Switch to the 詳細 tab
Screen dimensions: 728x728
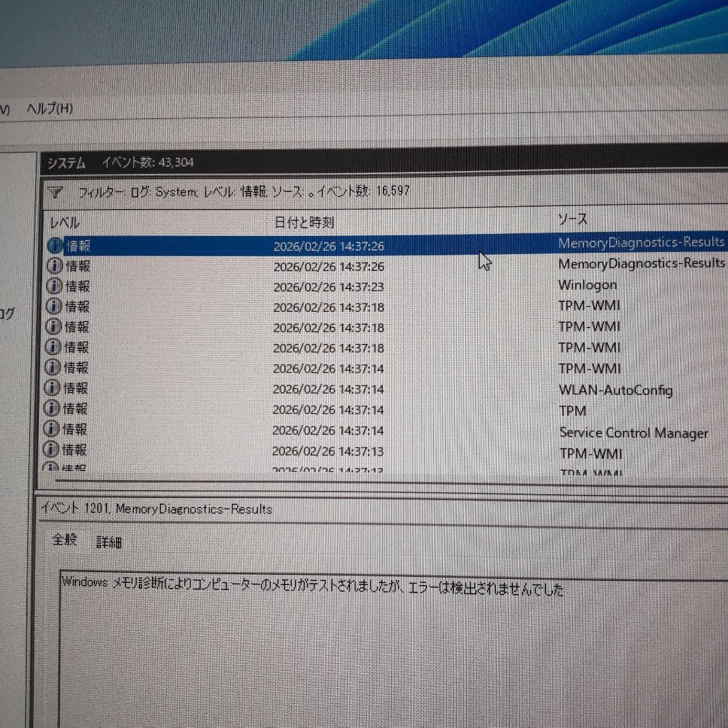[109, 541]
